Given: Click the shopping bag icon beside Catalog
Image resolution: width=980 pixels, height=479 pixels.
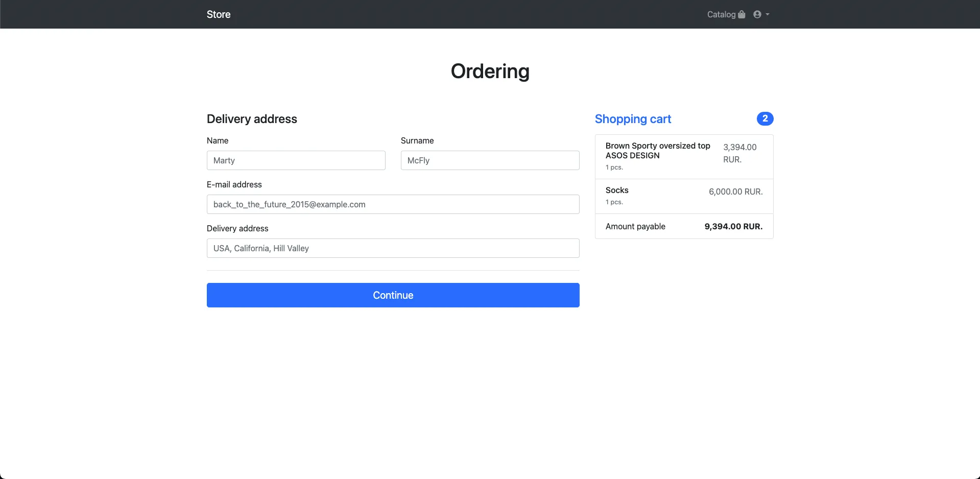Looking at the screenshot, I should [x=742, y=14].
